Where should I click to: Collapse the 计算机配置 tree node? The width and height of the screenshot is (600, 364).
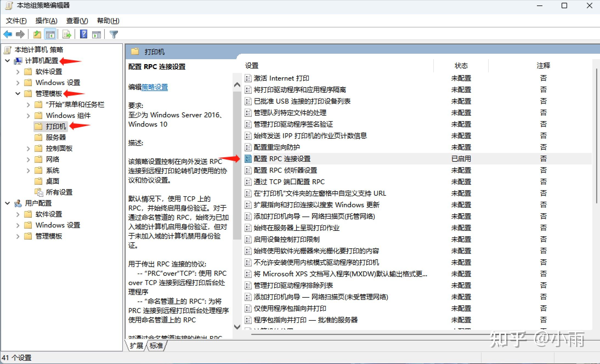coord(7,61)
